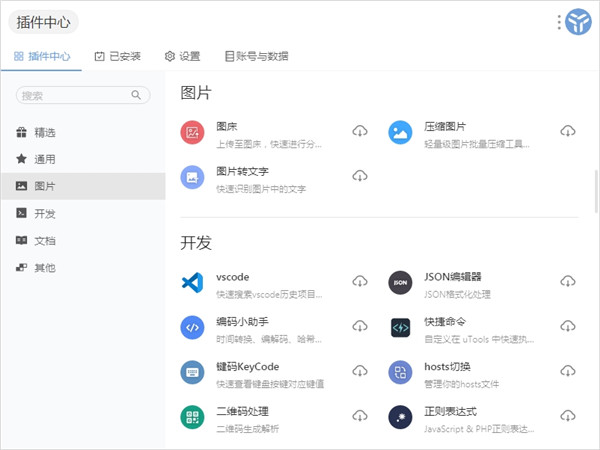Click the 编码小助手 plugin icon
The height and width of the screenshot is (450, 600).
(192, 327)
